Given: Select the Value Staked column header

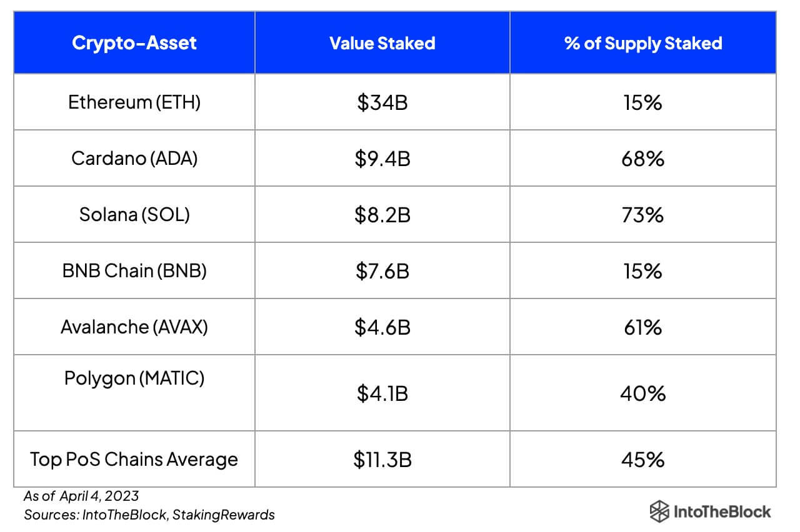Looking at the screenshot, I should [382, 43].
